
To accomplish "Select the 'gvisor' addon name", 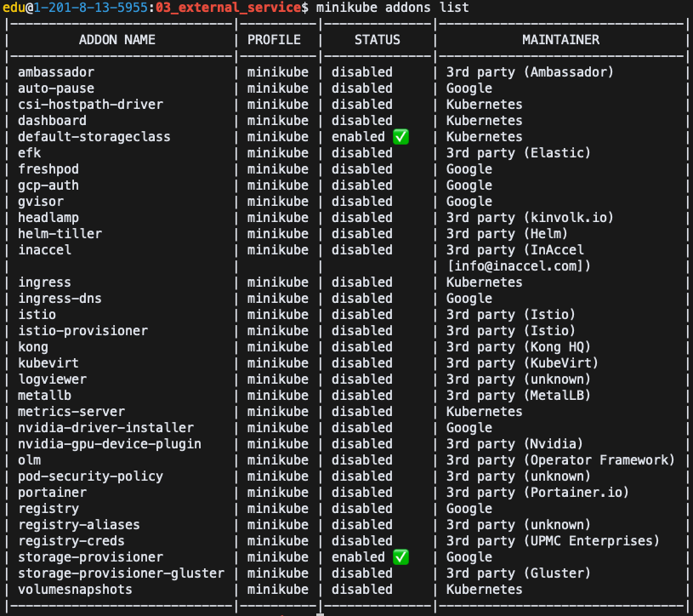I will [x=41, y=201].
